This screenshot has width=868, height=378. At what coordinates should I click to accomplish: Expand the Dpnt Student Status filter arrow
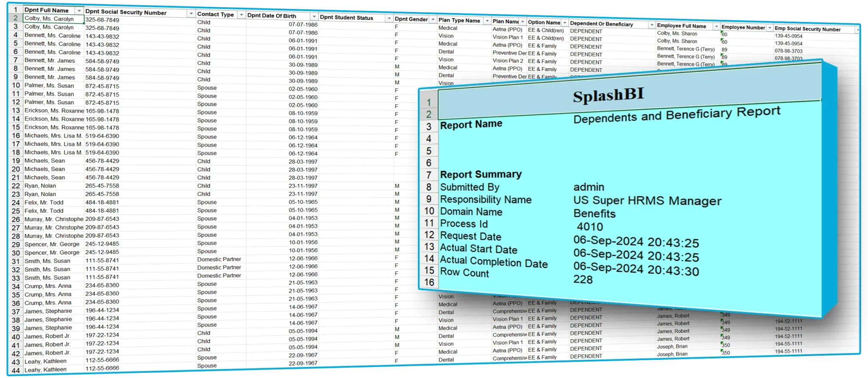[x=389, y=19]
